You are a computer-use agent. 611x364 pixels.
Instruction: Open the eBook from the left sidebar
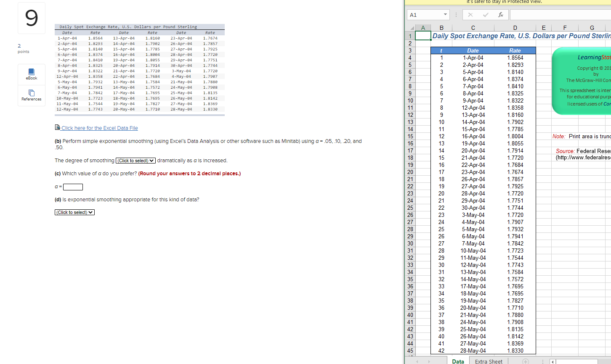click(31, 74)
